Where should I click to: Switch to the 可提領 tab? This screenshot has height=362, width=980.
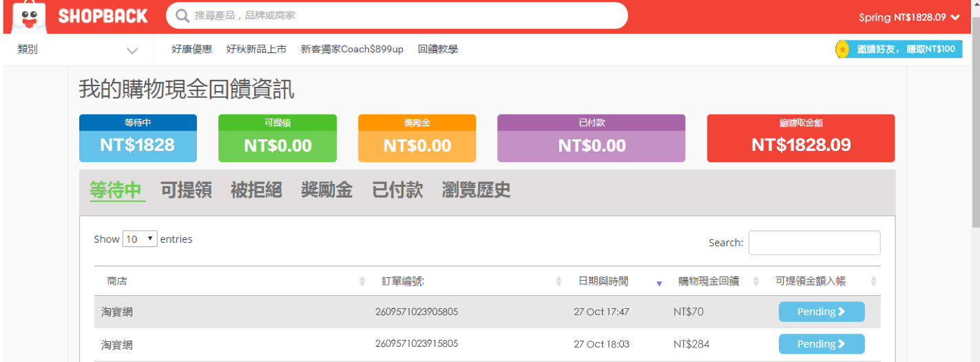point(186,190)
